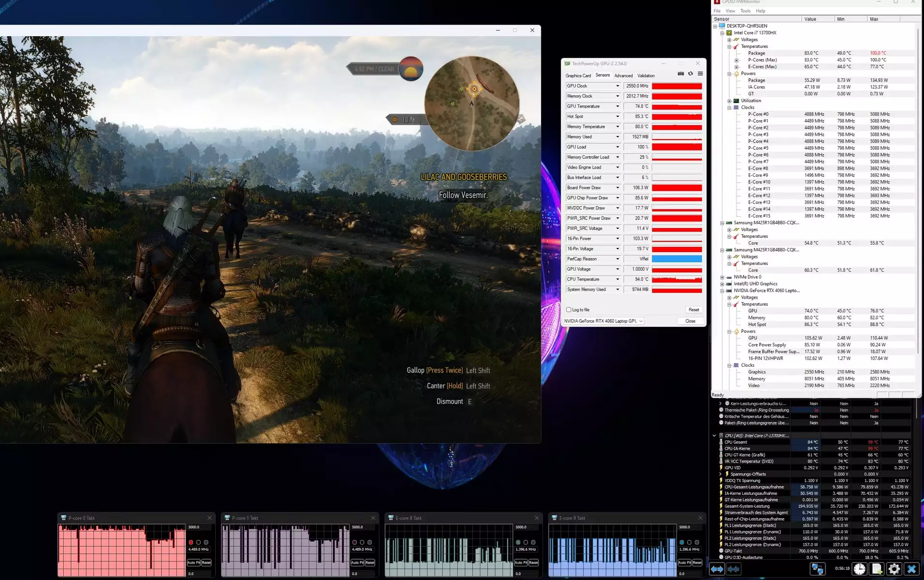Select the third dot in E-core 9 graph
The width and height of the screenshot is (924, 580).
click(x=697, y=542)
